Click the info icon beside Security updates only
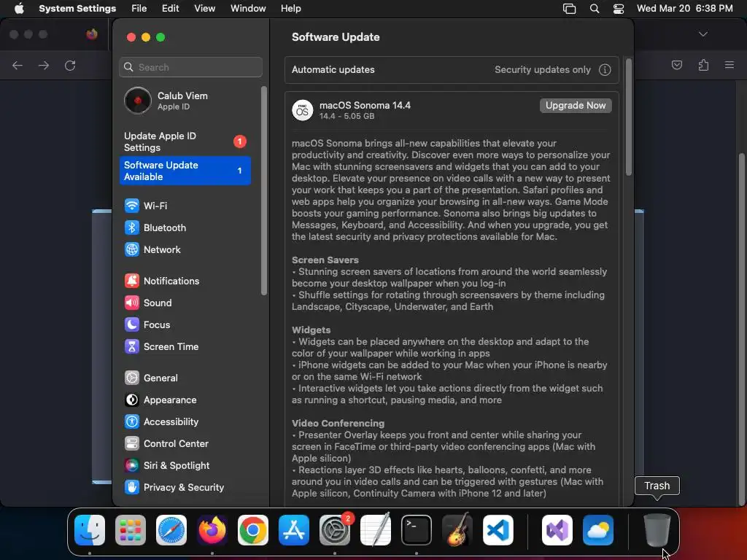747x560 pixels. click(x=605, y=70)
